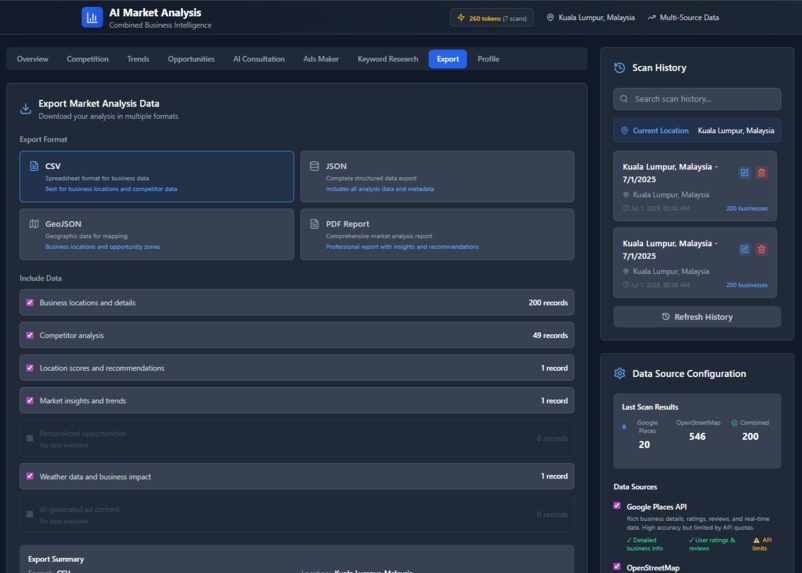Click the GeoJSON map icon
Image resolution: width=802 pixels, height=573 pixels.
[x=34, y=224]
